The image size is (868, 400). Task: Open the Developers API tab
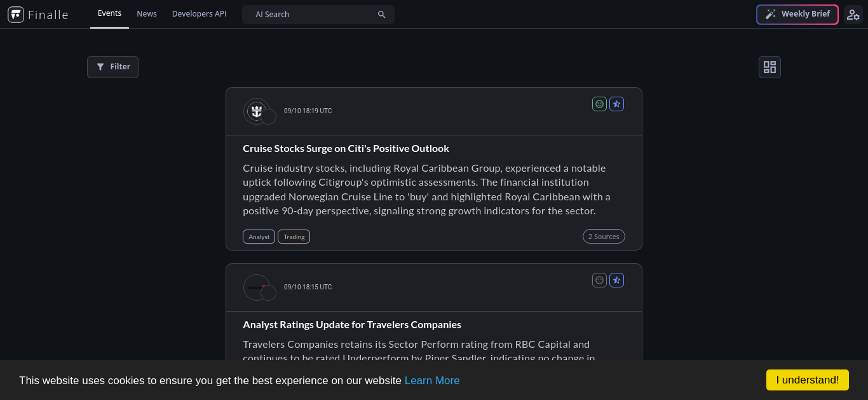tap(199, 14)
